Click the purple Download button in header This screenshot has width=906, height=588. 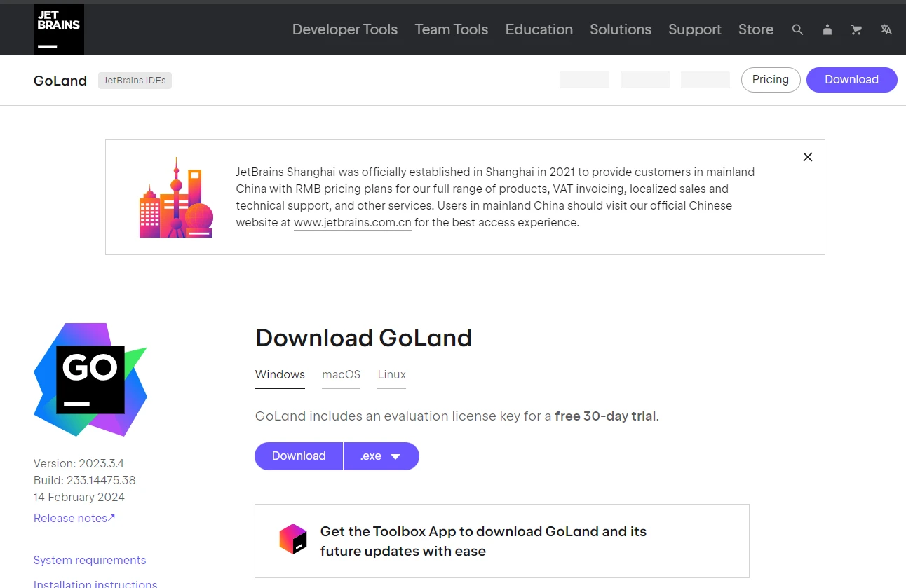852,80
